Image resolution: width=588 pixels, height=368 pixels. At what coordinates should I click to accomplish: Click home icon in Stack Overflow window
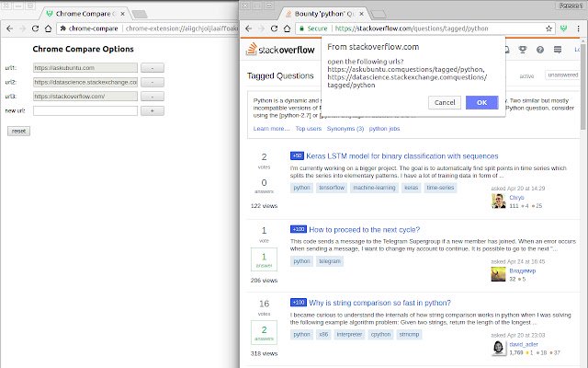pos(287,29)
